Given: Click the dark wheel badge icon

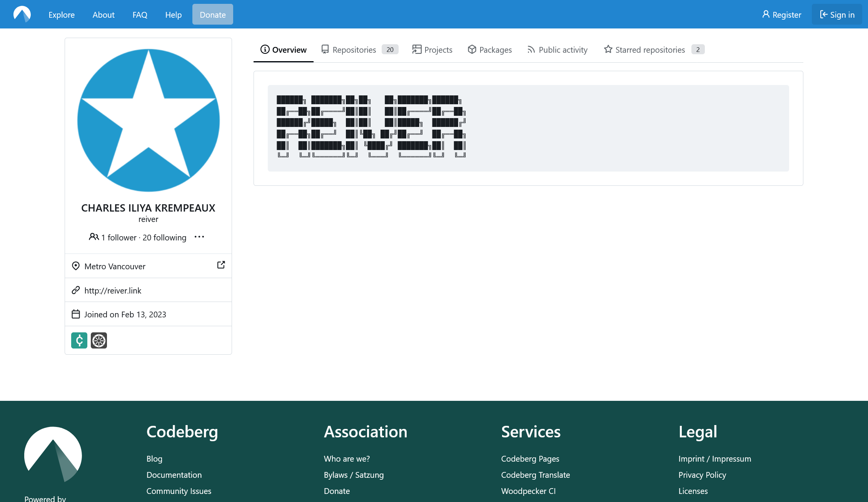Looking at the screenshot, I should [99, 340].
